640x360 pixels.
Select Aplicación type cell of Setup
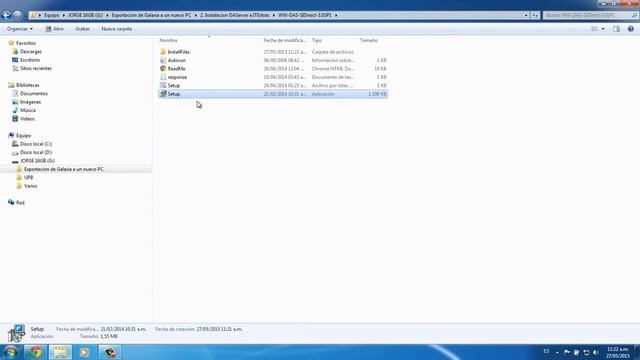point(323,94)
